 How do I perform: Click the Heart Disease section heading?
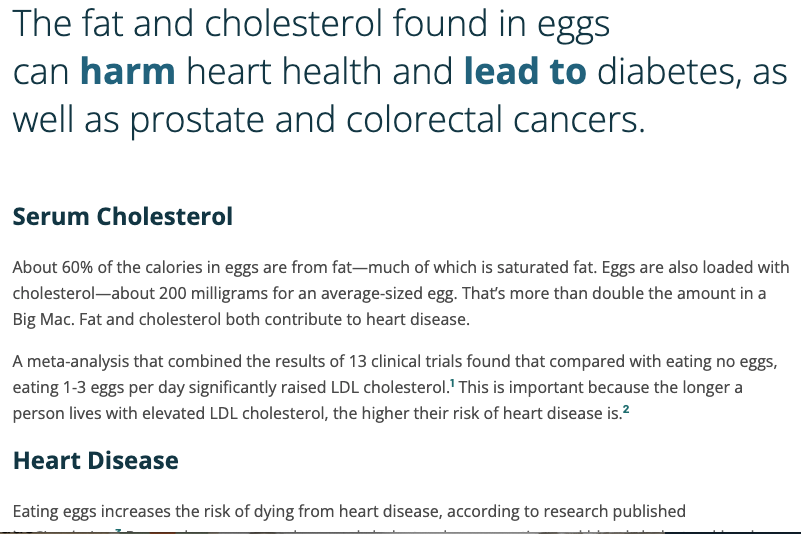[x=95, y=460]
